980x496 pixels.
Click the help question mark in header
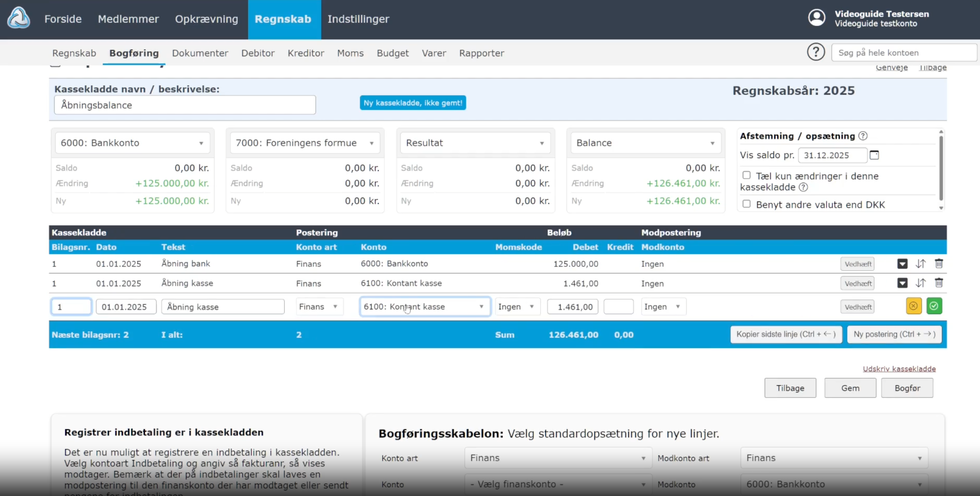click(x=816, y=52)
